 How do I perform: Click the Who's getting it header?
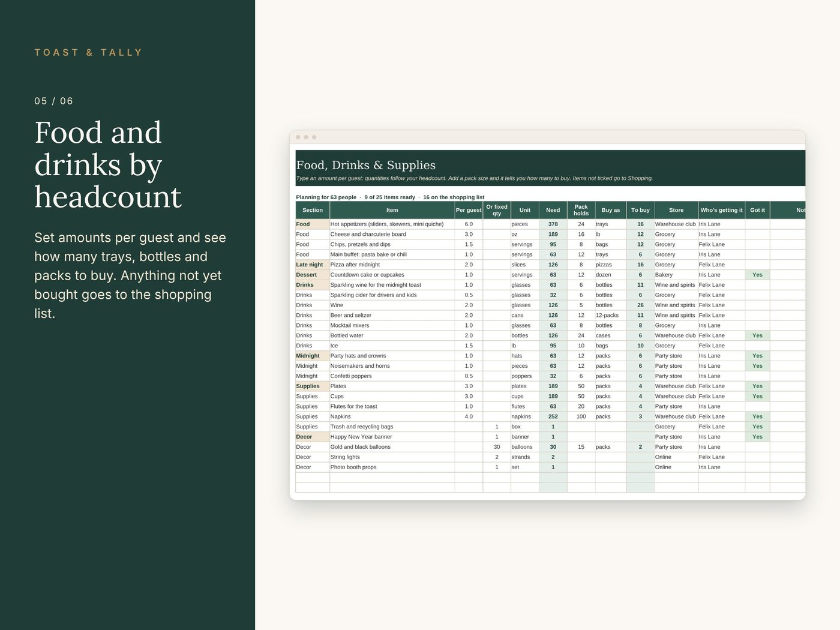coord(721,210)
